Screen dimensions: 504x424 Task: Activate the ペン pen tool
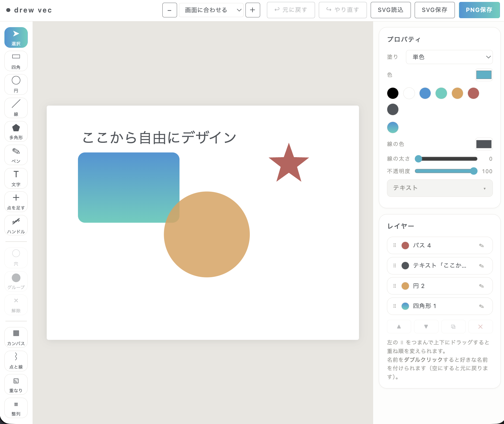click(16, 155)
